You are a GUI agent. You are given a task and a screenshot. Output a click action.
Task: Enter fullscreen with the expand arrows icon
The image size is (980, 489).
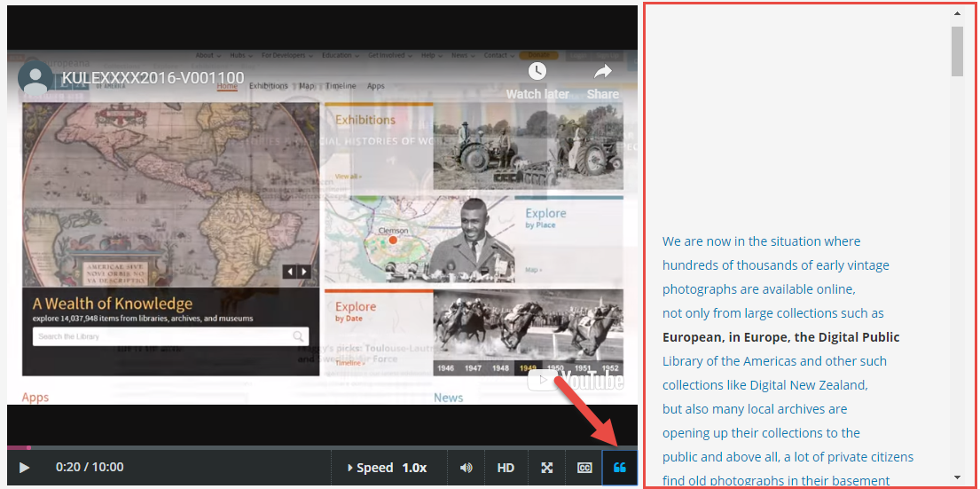[x=547, y=468]
